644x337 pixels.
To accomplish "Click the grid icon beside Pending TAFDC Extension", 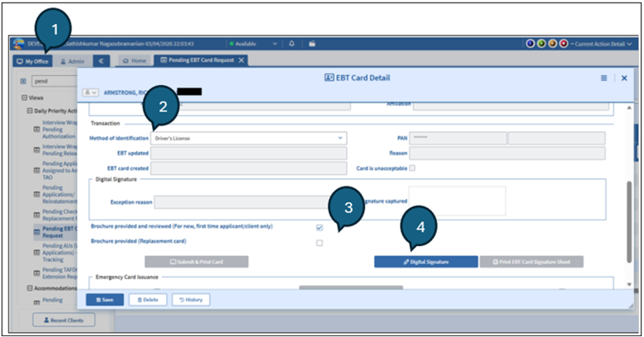I will pos(36,273).
